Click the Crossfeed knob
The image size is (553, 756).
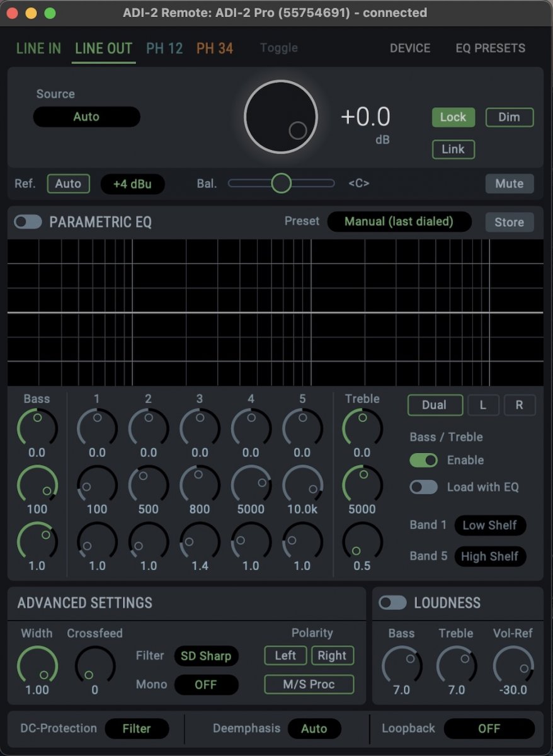tap(95, 666)
